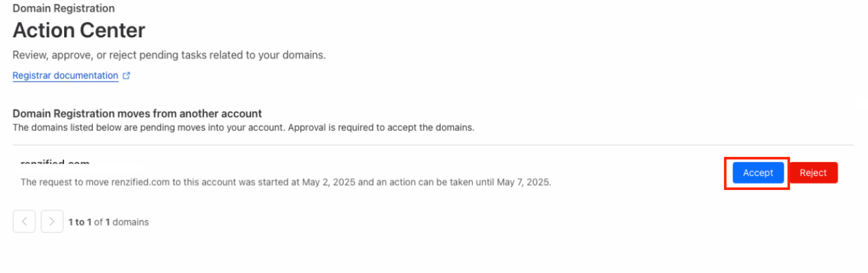868x273 pixels.
Task: Click the '1 to 1 of 1 domains' counter
Action: [108, 222]
